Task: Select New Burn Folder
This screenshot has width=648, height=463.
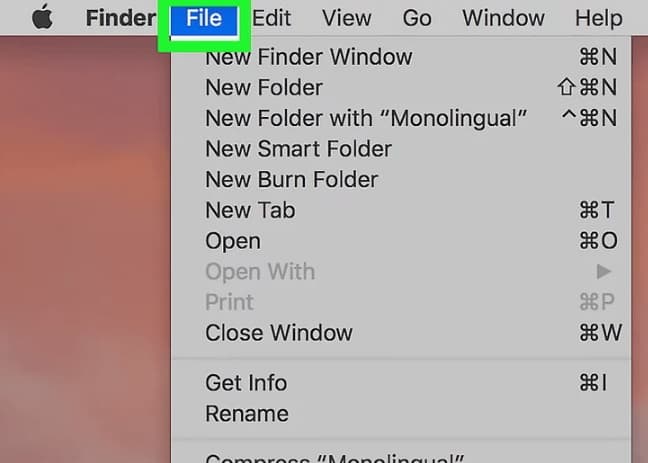Action: [x=291, y=180]
